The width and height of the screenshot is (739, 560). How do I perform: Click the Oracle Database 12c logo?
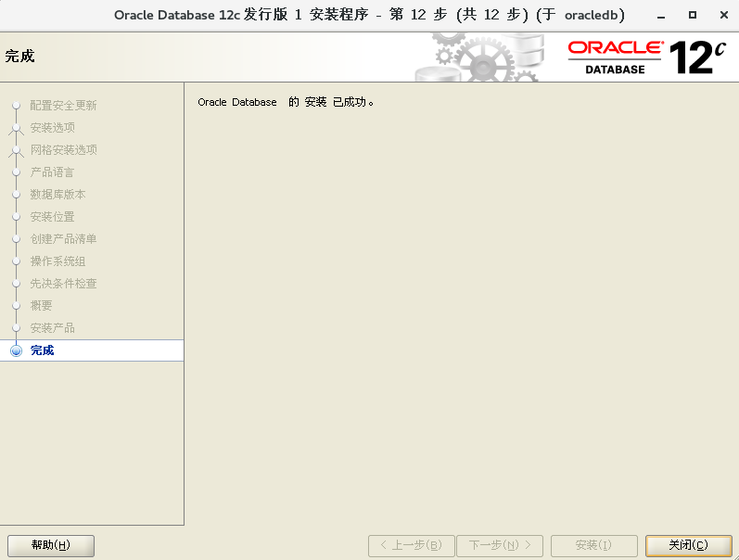click(x=646, y=57)
